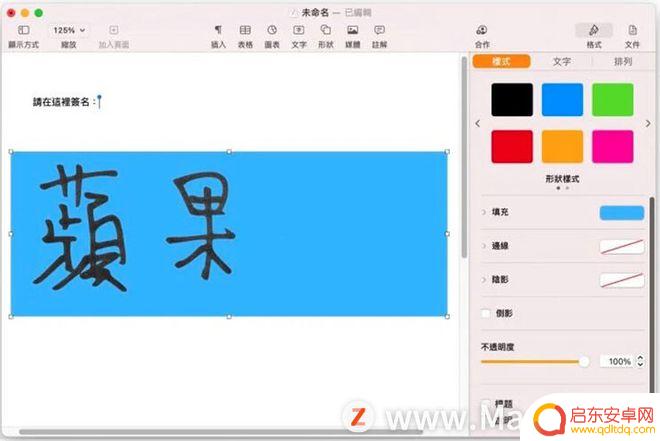Apply the pink shape style swatch
660x441 pixels.
[612, 146]
